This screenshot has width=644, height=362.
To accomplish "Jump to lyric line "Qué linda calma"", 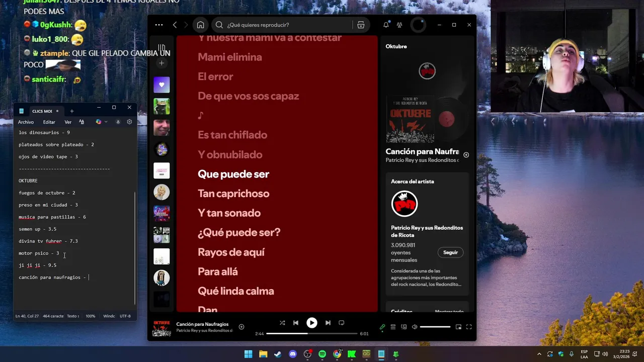I will (236, 291).
